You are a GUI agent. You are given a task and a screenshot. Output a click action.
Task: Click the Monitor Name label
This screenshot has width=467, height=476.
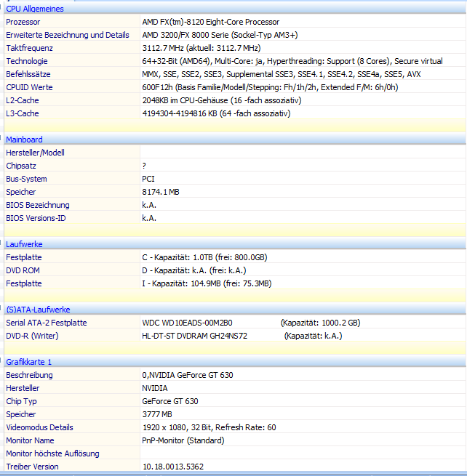pyautogui.click(x=30, y=440)
